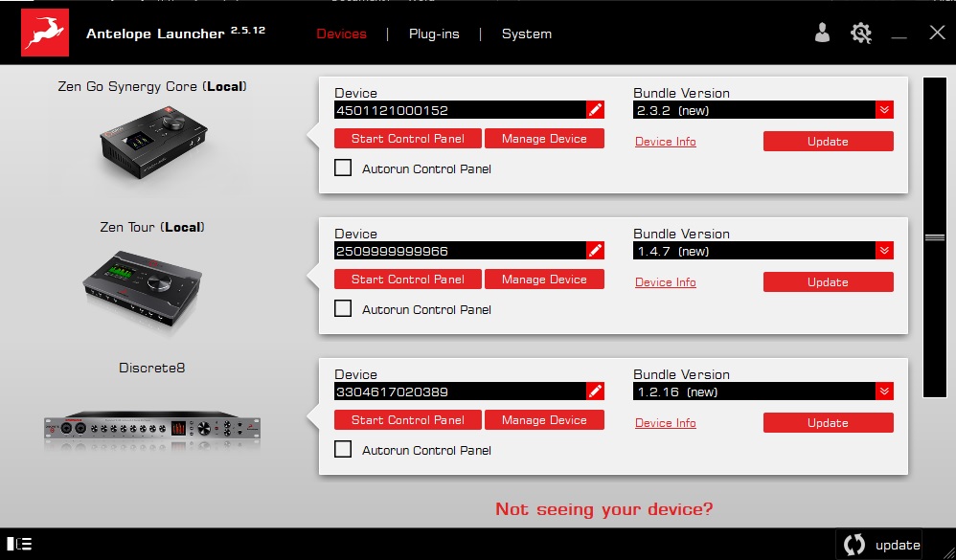Click device serial field 3304617020389
956x560 pixels.
click(x=461, y=392)
